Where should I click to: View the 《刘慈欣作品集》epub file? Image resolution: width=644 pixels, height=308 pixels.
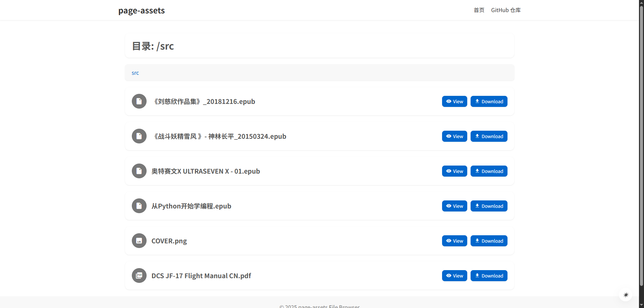pos(454,101)
